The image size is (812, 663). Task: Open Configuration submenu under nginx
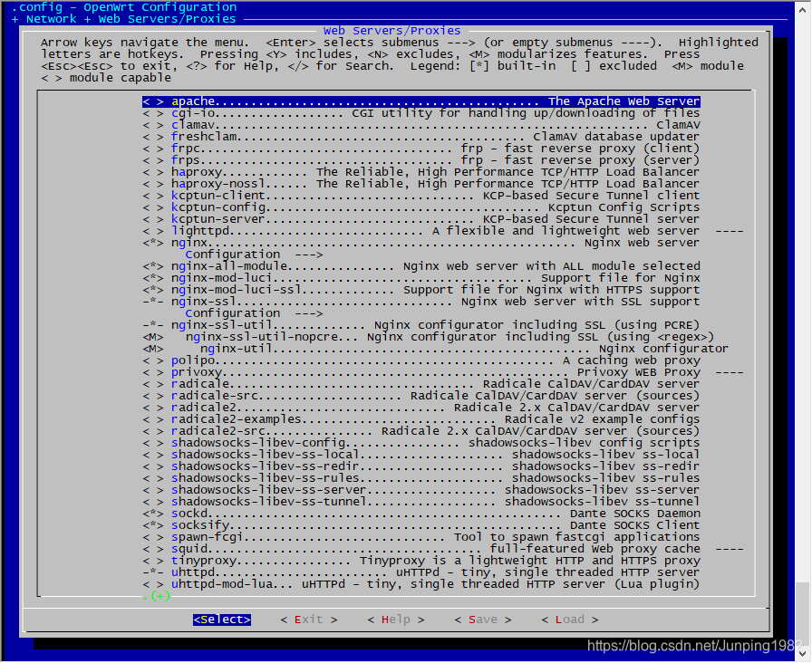(254, 255)
